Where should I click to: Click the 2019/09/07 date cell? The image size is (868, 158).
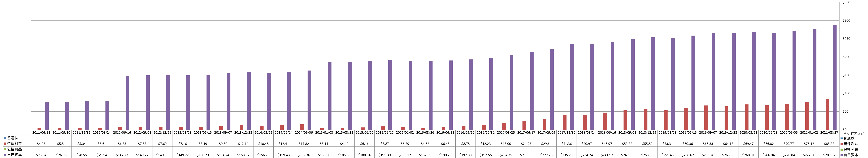point(708,132)
